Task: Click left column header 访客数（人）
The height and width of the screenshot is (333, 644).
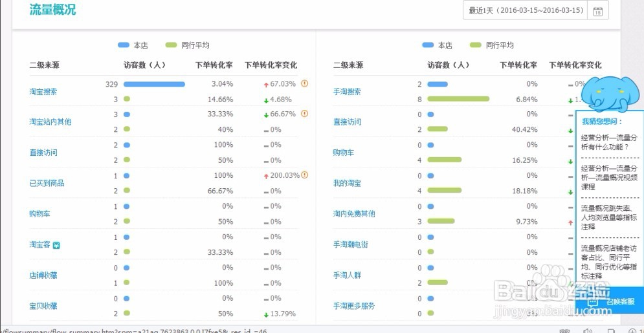Action: pyautogui.click(x=144, y=65)
